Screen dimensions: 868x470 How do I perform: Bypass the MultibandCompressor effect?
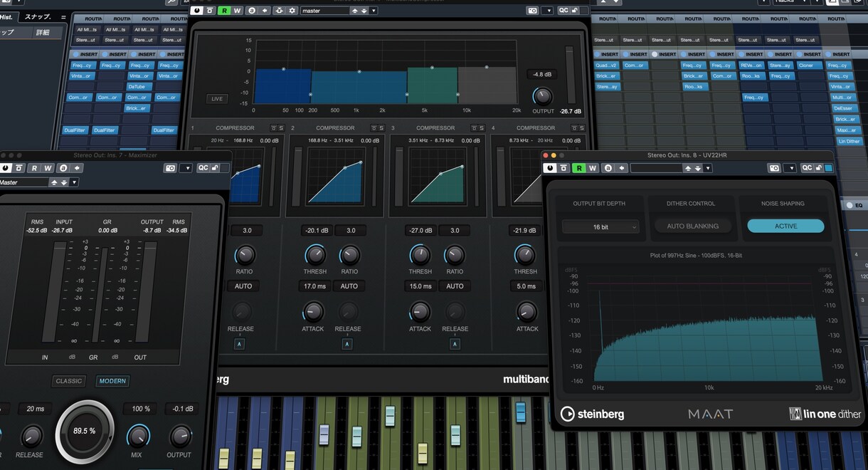pyautogui.click(x=210, y=11)
